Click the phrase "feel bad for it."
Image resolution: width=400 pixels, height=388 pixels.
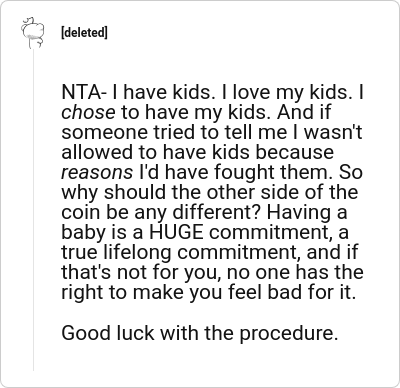pyautogui.click(x=292, y=292)
